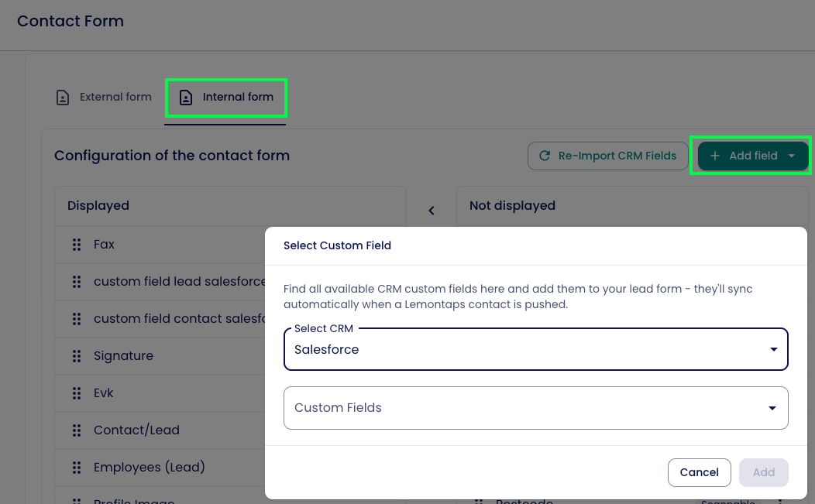Select the Internal form tab
Viewport: 815px width, 504px height.
click(x=226, y=98)
